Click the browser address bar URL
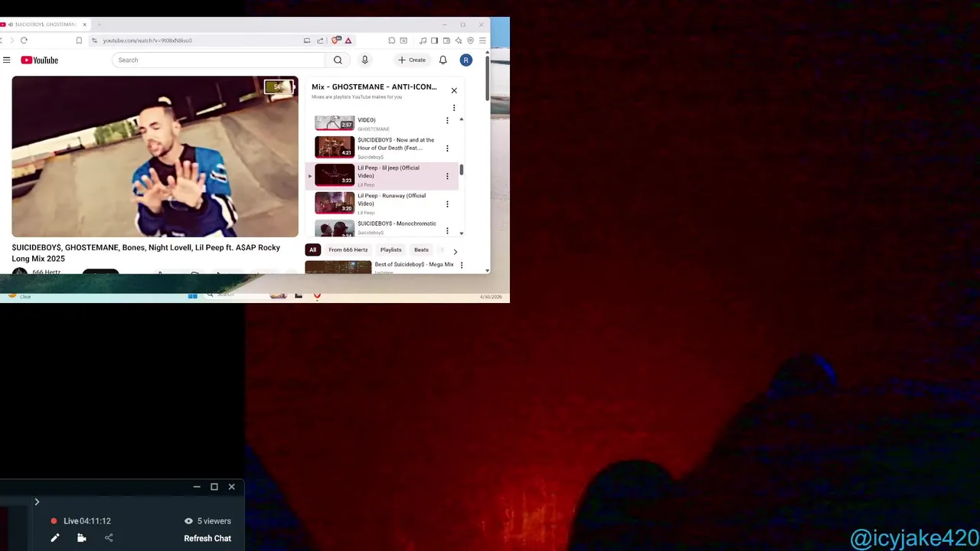 tap(147, 41)
